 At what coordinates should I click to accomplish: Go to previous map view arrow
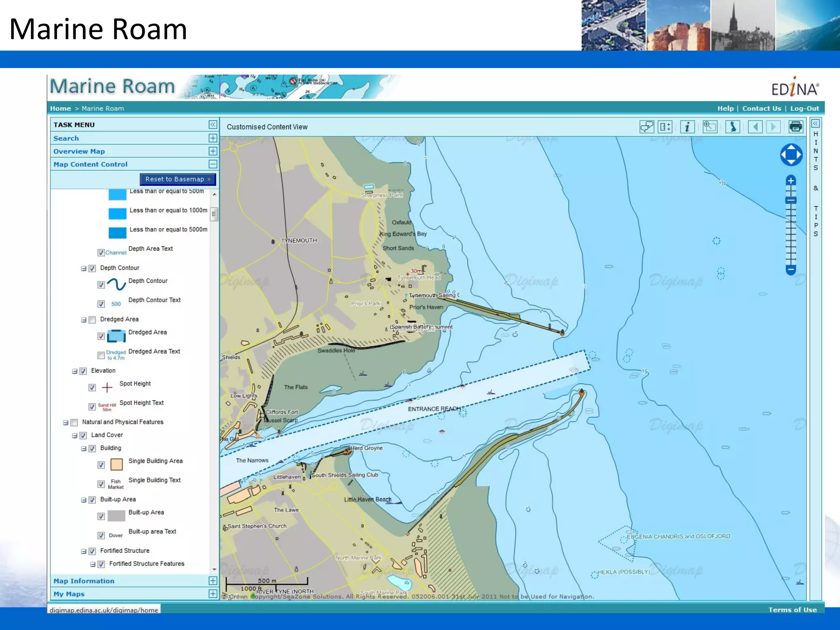tap(755, 127)
